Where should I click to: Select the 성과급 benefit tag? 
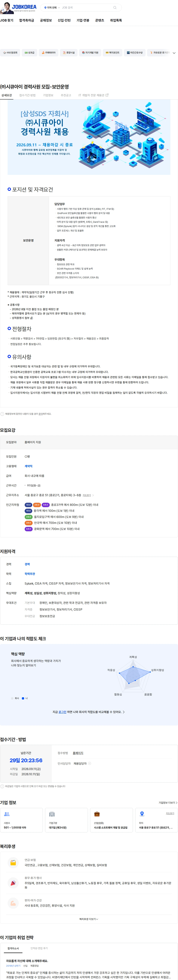pyautogui.click(x=29, y=53)
